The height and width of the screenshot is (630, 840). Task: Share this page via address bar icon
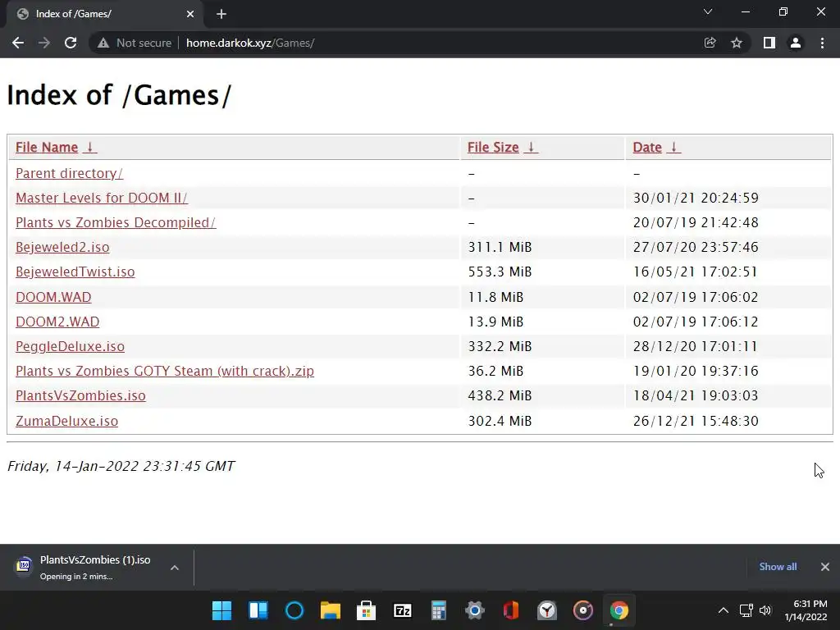coord(710,43)
